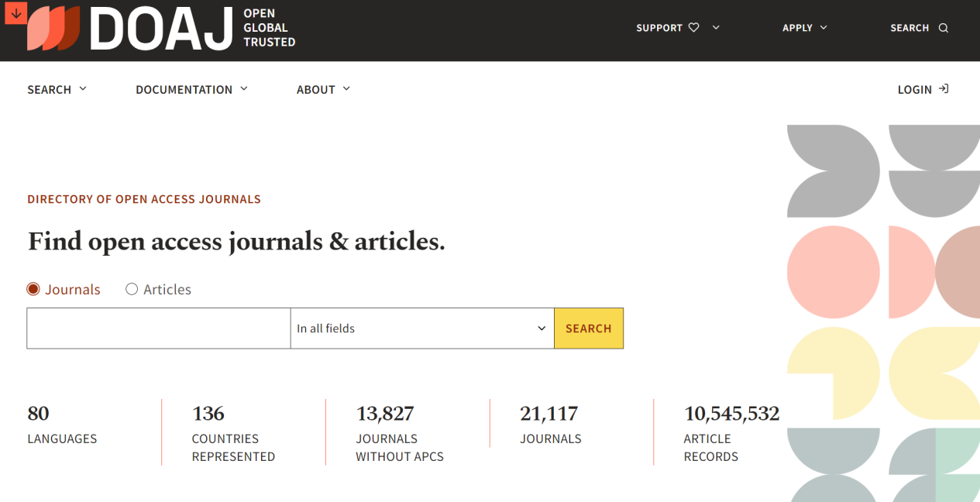Click the '13,827 Journals Without APCs' statistic
This screenshot has height=502, width=980.
click(x=400, y=434)
